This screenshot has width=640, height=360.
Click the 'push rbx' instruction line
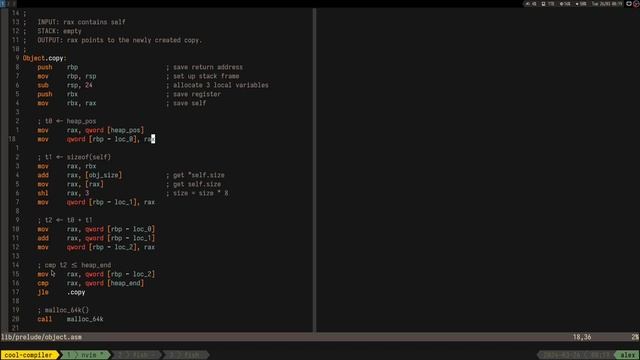coord(58,94)
